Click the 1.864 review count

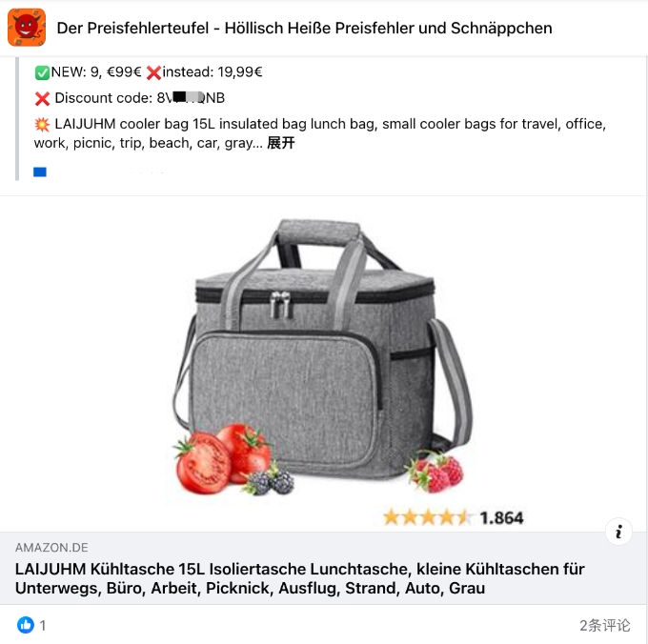pyautogui.click(x=501, y=517)
